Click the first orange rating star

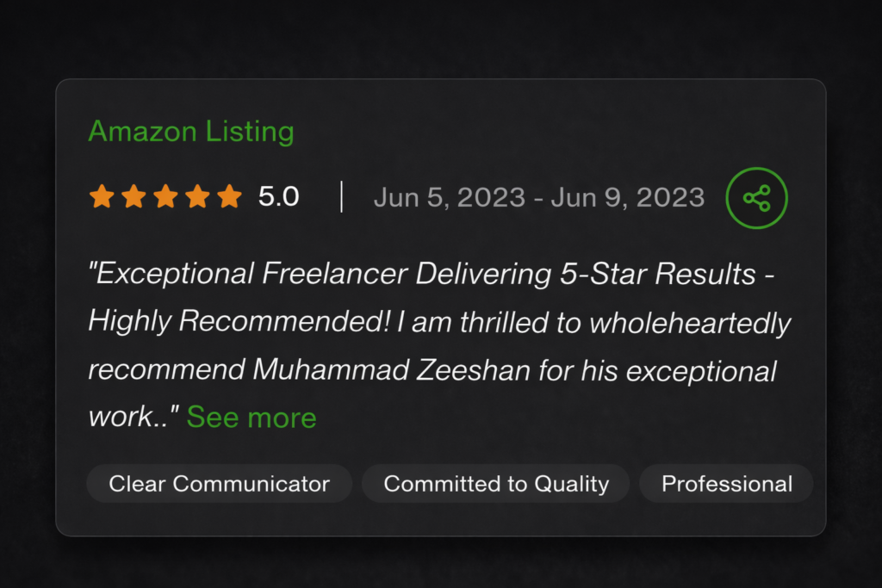(102, 196)
